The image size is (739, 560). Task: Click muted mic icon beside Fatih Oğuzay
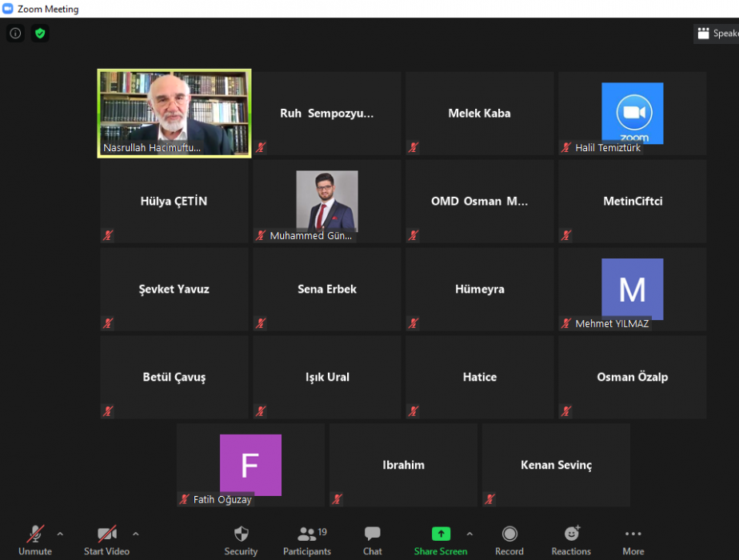pyautogui.click(x=185, y=499)
